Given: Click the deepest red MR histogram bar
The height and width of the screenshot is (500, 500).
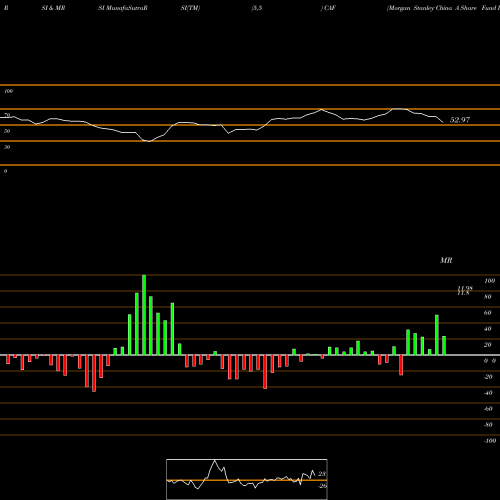Looking at the screenshot, I should tap(94, 373).
